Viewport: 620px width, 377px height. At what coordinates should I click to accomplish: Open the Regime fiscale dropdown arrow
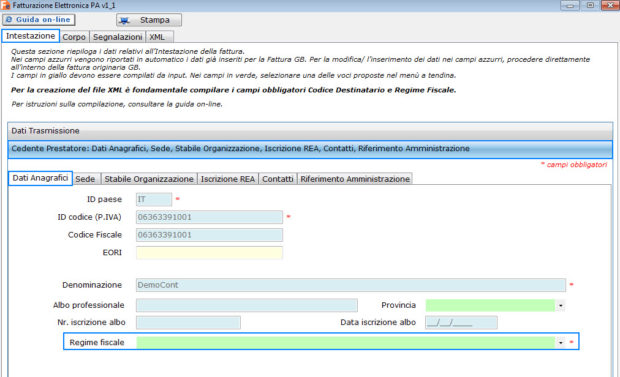(x=561, y=343)
